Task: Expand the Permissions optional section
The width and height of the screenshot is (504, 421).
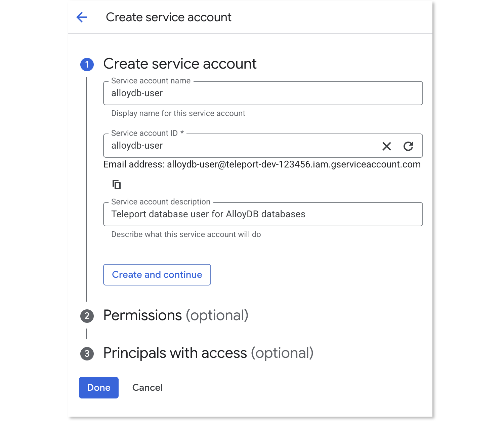Action: pyautogui.click(x=176, y=316)
